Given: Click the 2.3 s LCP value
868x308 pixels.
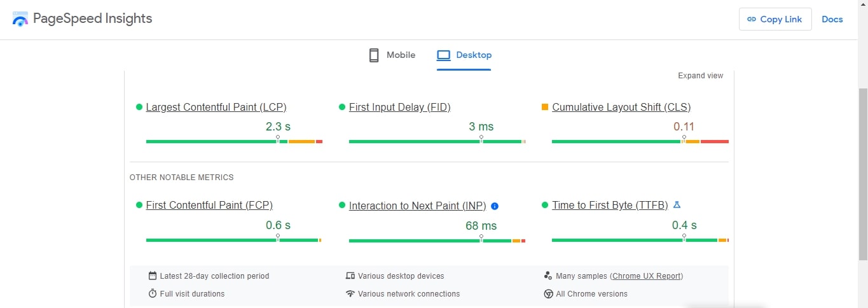Looking at the screenshot, I should 278,127.
